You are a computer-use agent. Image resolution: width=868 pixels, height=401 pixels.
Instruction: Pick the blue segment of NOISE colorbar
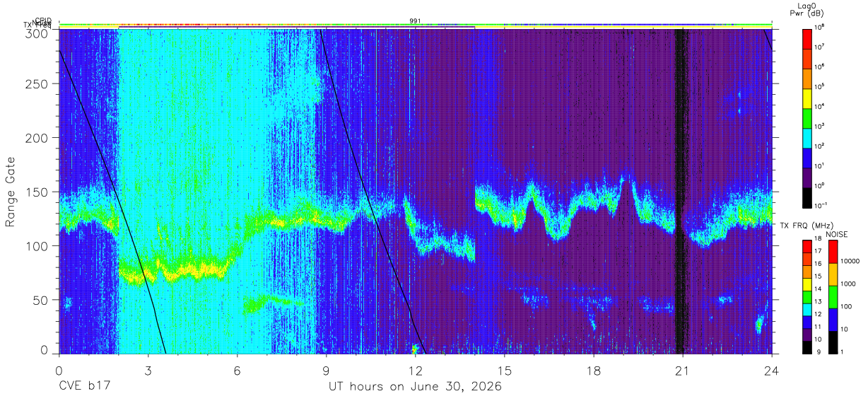(x=833, y=320)
